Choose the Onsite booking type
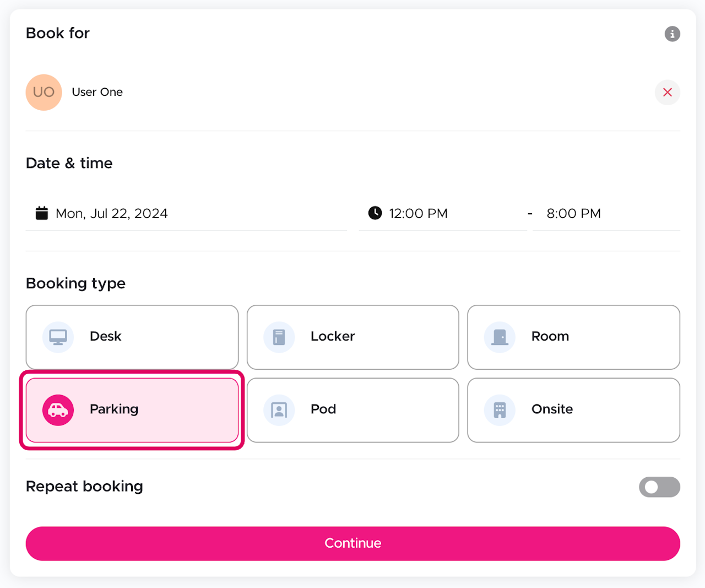This screenshot has width=705, height=588. (573, 410)
